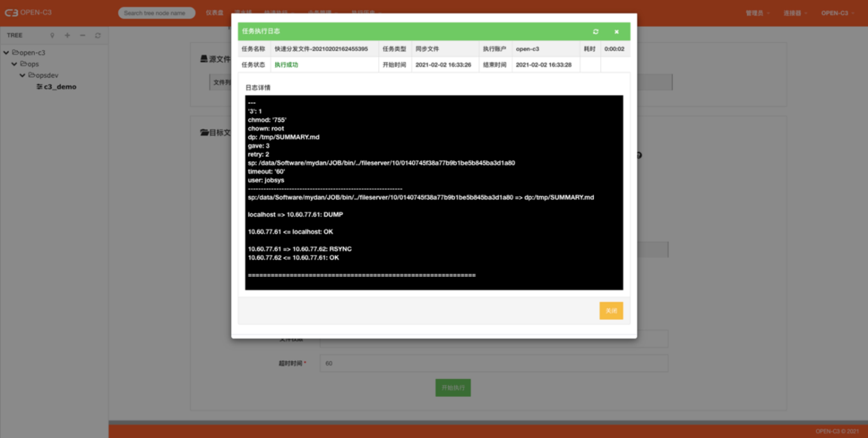Click the yellow 关闭 close button
This screenshot has height=438, width=868.
click(611, 311)
